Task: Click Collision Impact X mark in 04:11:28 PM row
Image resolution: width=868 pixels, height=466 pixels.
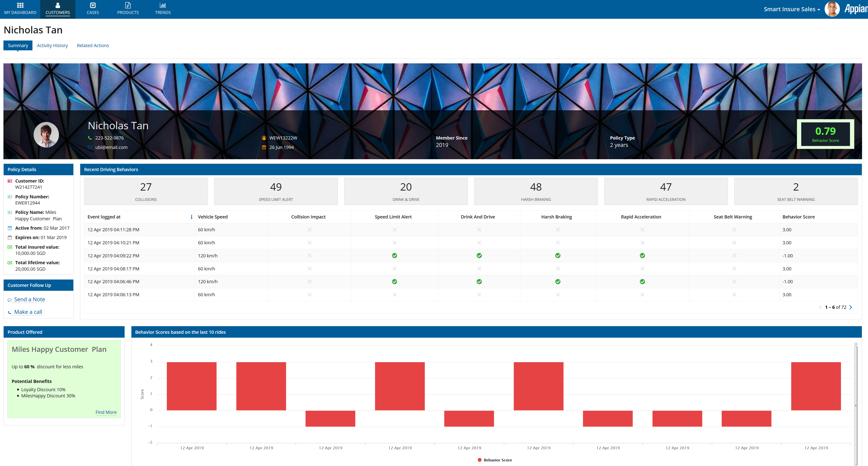Action: 309,230
